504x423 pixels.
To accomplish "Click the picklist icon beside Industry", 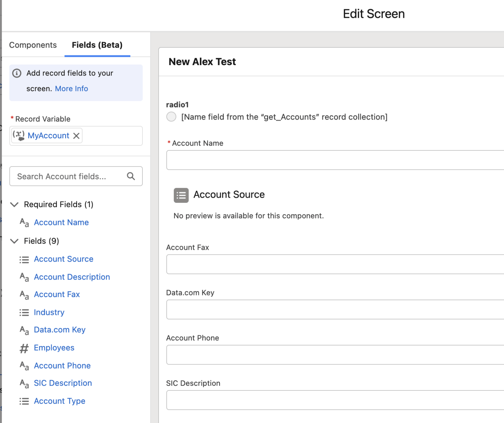I will tap(24, 313).
